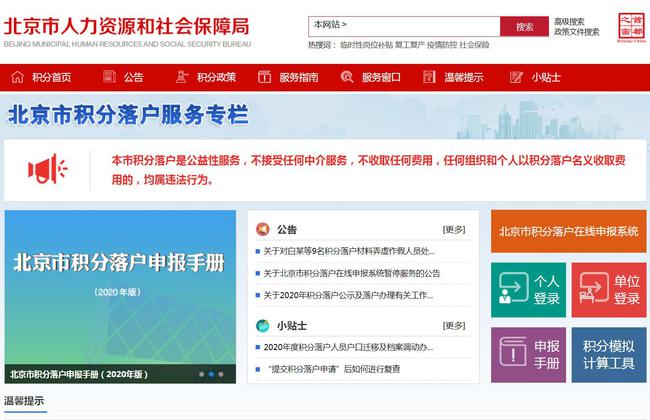Click the 北京市积分落户服务专栏 heading

(128, 115)
